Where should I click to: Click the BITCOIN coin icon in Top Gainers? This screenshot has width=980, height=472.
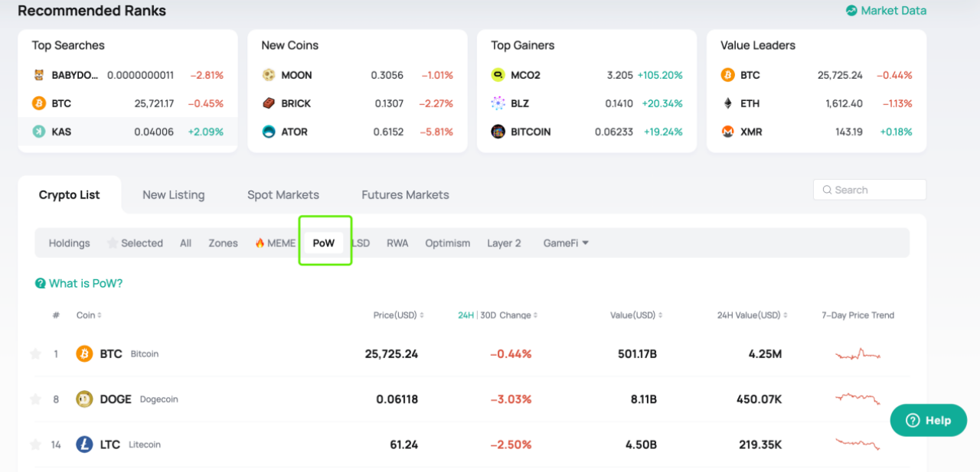(x=498, y=132)
